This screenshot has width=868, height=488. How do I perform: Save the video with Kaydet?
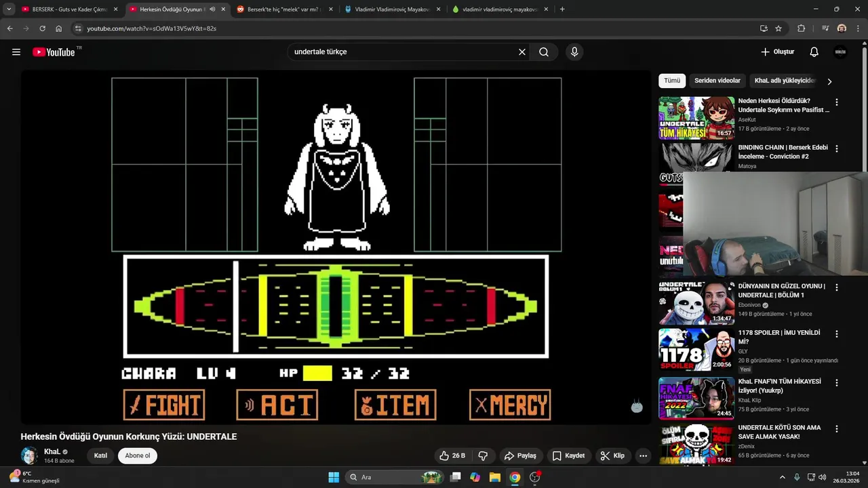pos(568,455)
